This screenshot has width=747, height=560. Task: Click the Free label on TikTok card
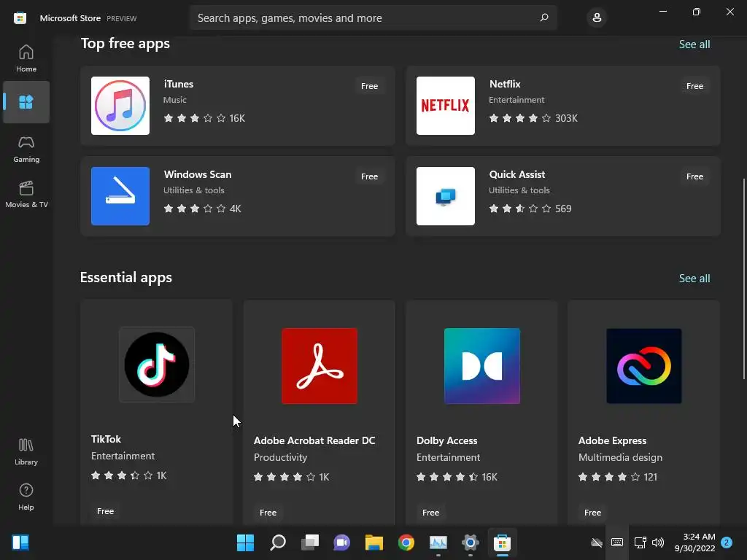coord(105,511)
